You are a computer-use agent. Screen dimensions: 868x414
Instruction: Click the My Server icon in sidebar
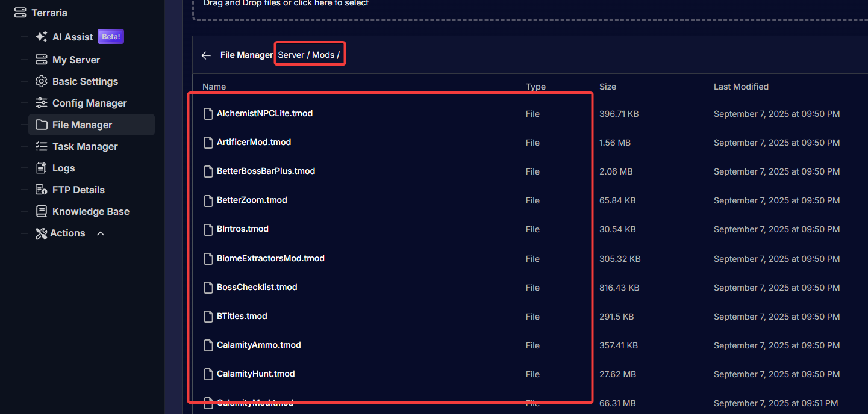(41, 60)
